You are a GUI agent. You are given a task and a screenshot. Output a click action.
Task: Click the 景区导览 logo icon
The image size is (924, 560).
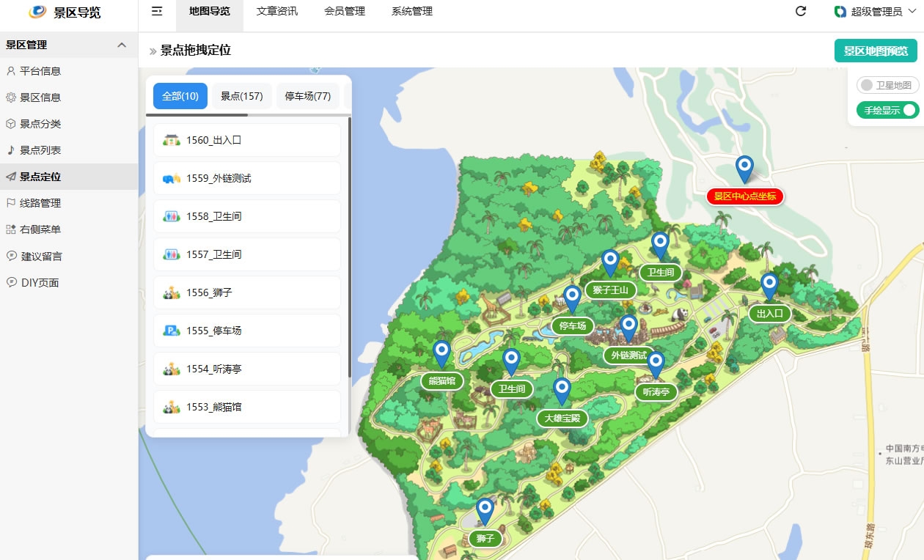point(37,12)
